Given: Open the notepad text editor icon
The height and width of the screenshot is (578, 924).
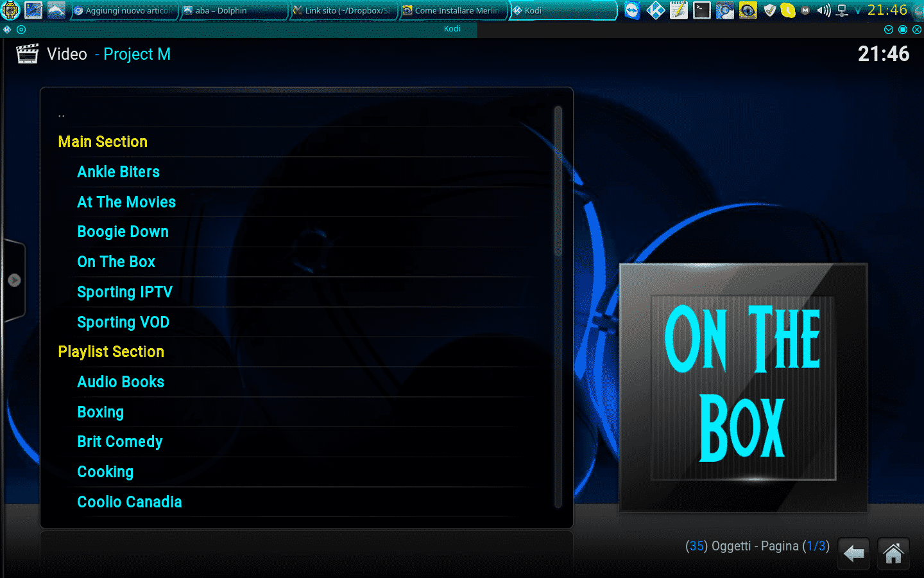Looking at the screenshot, I should tap(678, 10).
